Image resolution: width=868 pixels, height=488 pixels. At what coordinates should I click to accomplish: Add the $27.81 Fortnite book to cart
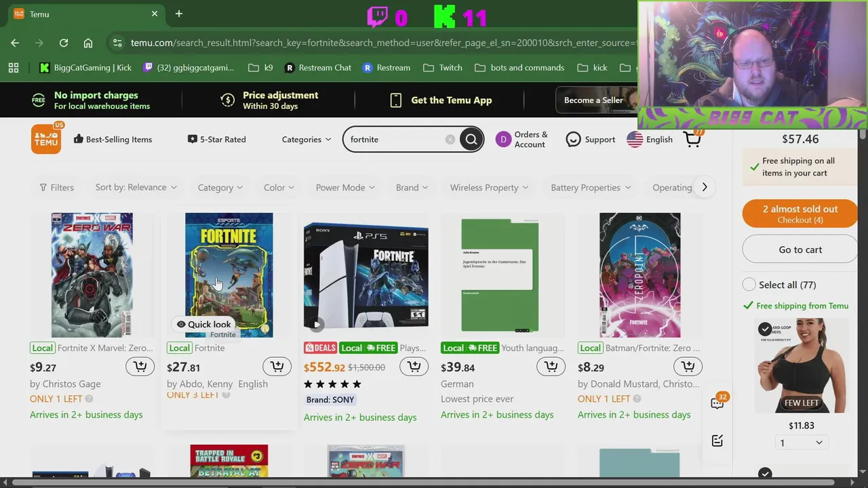[277, 367]
